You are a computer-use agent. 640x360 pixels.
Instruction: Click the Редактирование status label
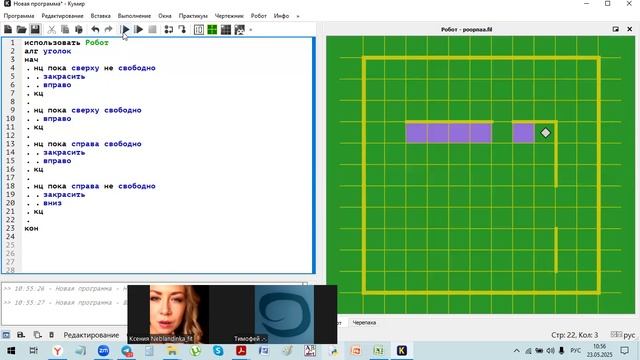(91, 335)
